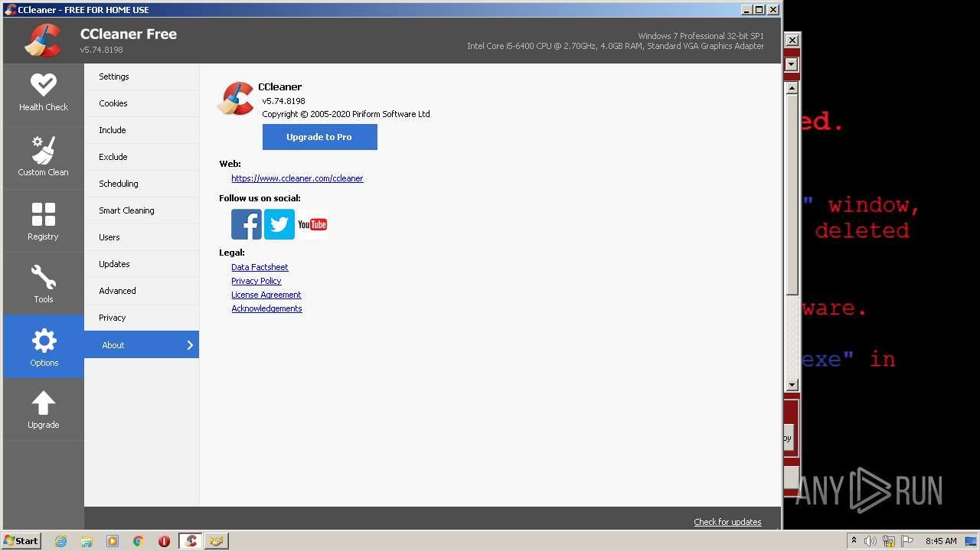The image size is (980, 551).
Task: Open the Scheduling options page
Action: (x=142, y=184)
